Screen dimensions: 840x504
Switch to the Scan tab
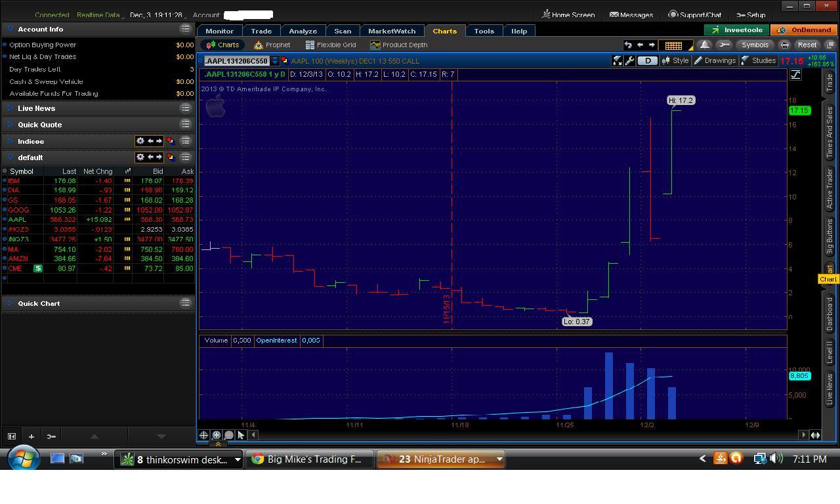(343, 31)
